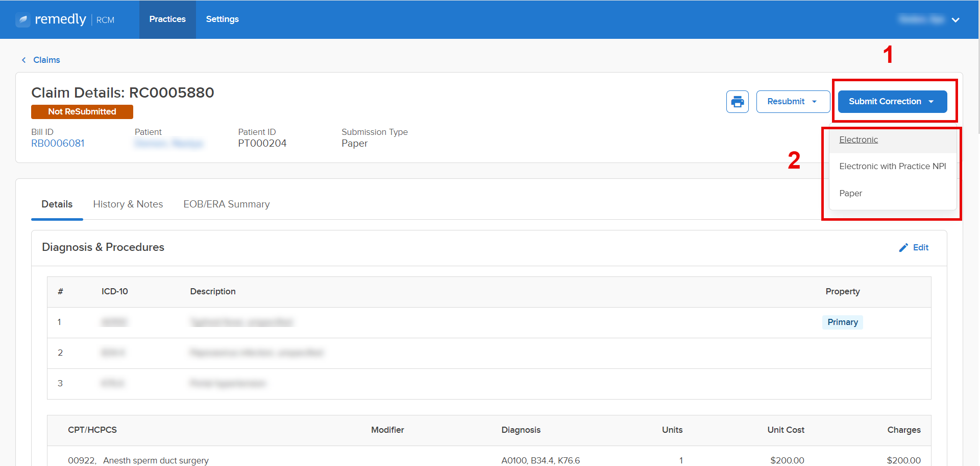
Task: Click the back chevron beside Claims
Action: [x=23, y=60]
